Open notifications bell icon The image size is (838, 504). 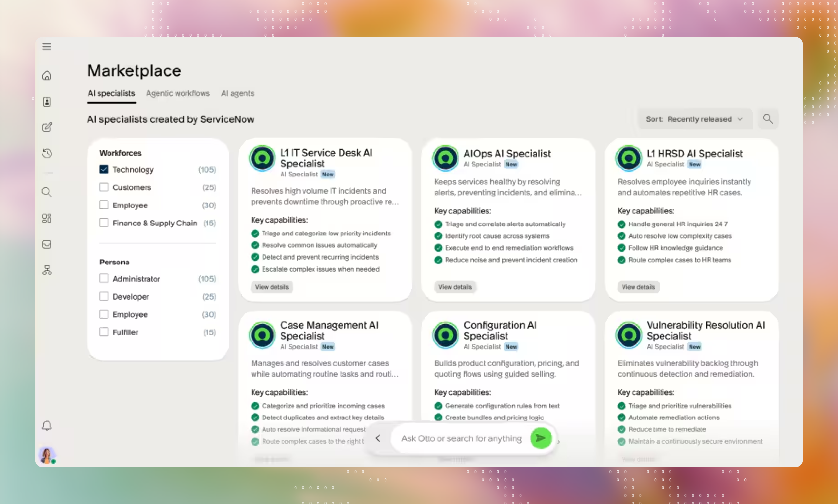coord(47,426)
